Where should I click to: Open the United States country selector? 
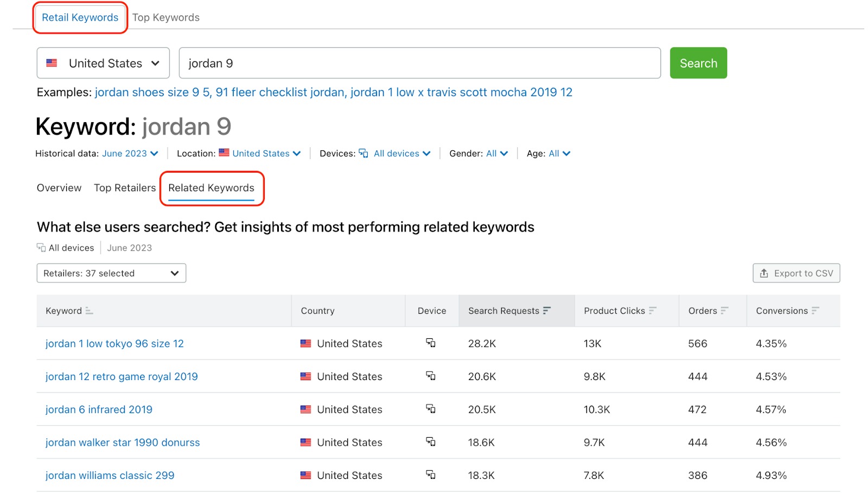click(103, 63)
